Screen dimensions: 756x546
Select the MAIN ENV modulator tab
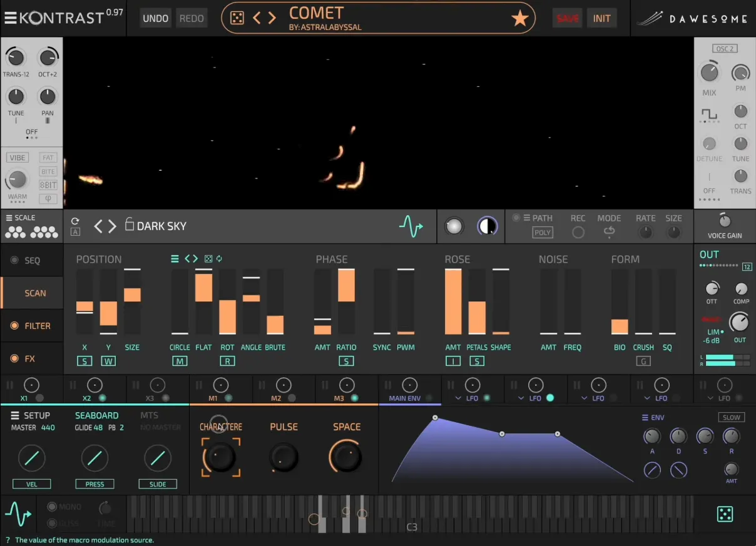click(410, 390)
